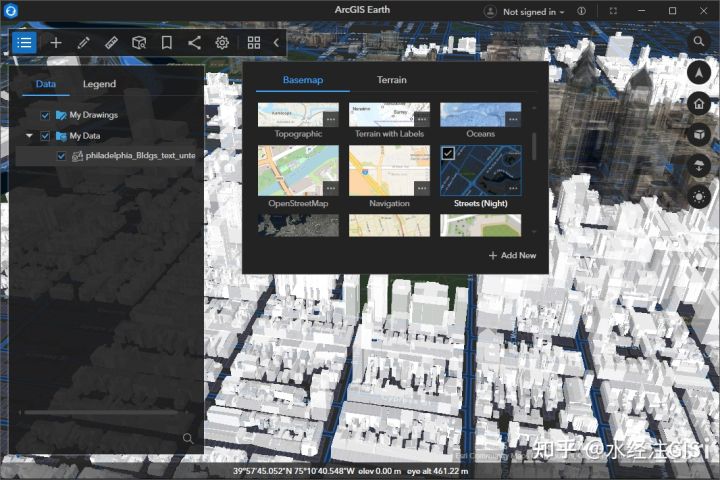Open the interactive 3D analysis tool
720x480 pixels.
tap(139, 43)
